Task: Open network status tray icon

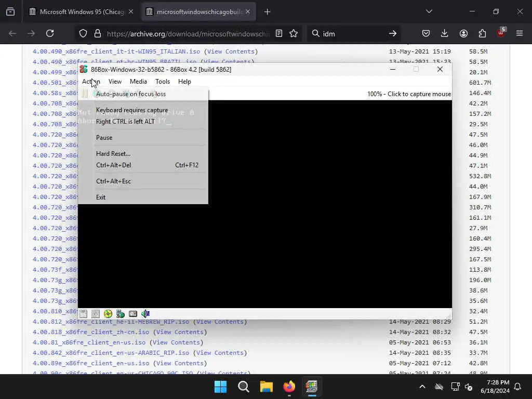Action: pos(455,387)
